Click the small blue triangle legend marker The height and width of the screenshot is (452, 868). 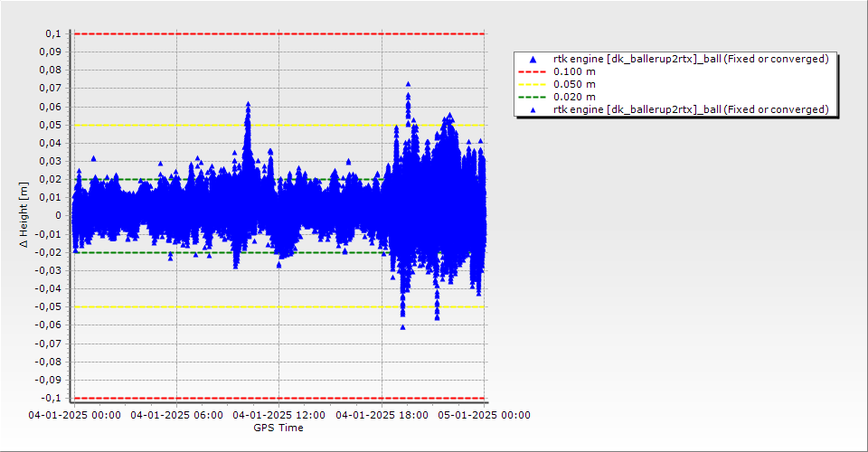[x=533, y=109]
